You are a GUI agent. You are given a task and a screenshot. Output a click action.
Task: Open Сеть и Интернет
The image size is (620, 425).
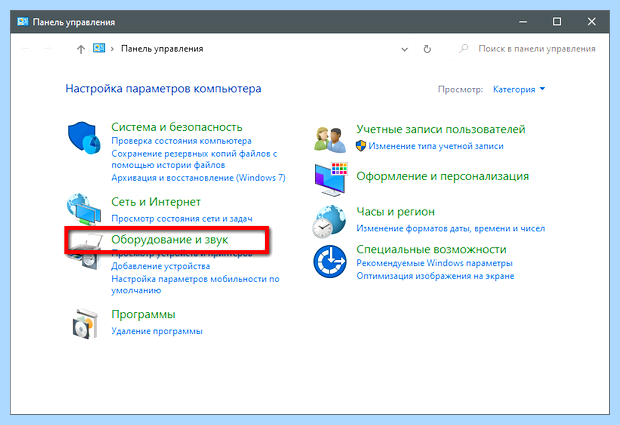[156, 202]
